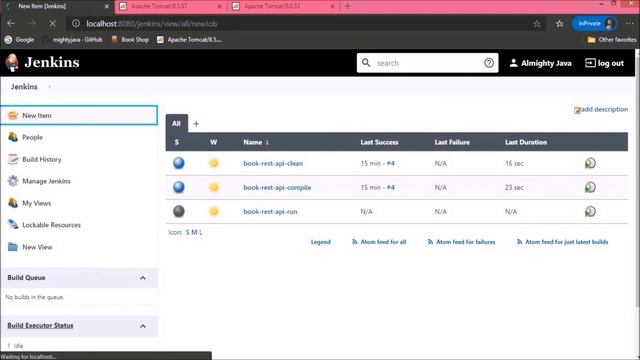Open Manage Jenkins from the sidebar
This screenshot has width=640, height=360.
coord(46,181)
